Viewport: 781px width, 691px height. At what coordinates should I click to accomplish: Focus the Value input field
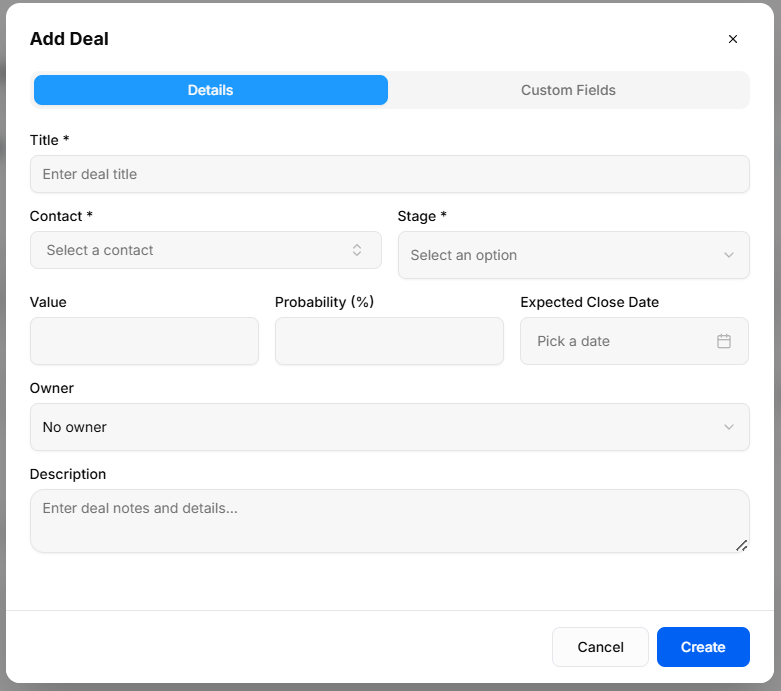tap(144, 341)
